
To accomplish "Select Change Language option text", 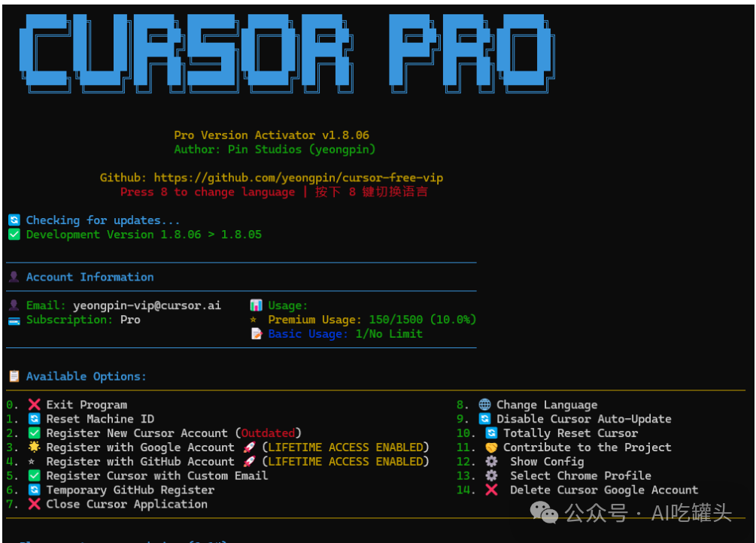I will 547,405.
